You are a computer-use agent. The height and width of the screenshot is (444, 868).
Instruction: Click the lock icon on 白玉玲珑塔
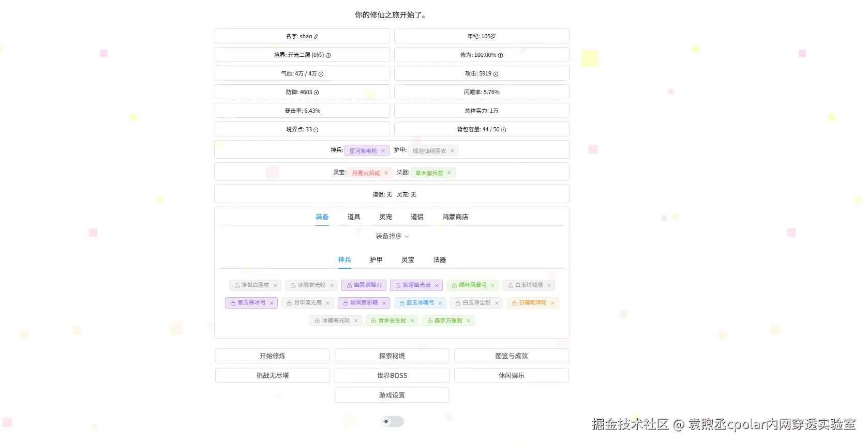tap(511, 285)
